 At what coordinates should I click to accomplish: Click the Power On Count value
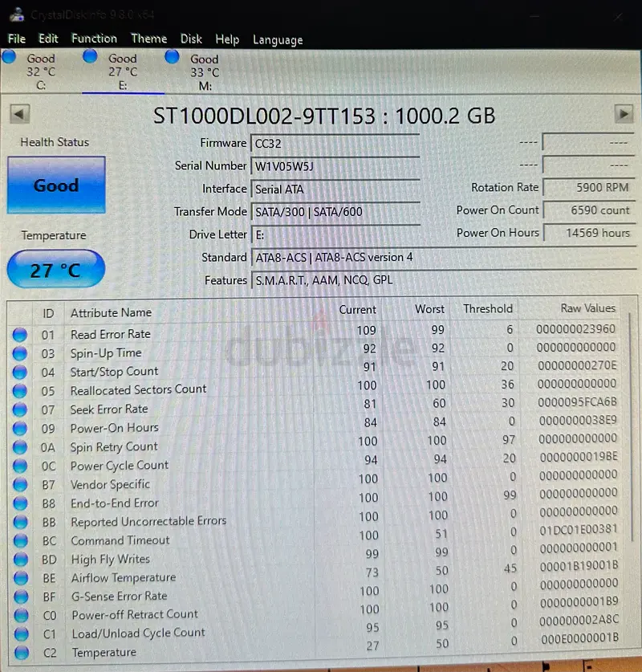click(589, 210)
